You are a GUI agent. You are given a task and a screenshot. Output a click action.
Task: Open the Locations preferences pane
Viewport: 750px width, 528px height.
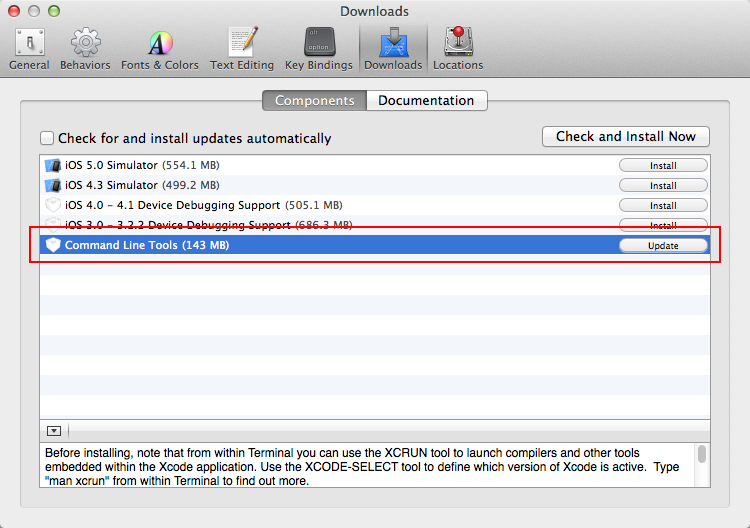(458, 49)
